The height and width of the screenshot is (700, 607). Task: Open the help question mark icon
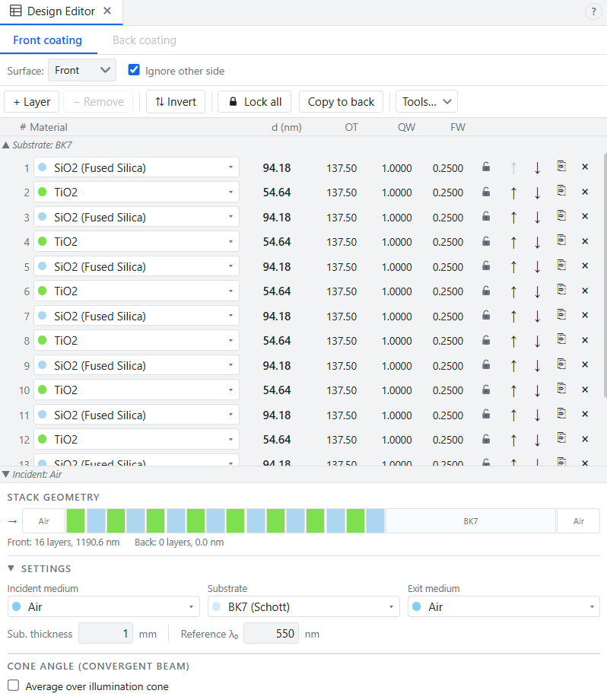593,11
